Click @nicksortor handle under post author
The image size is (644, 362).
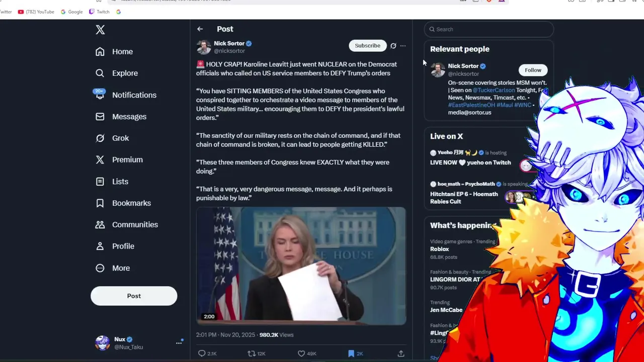[x=229, y=51]
